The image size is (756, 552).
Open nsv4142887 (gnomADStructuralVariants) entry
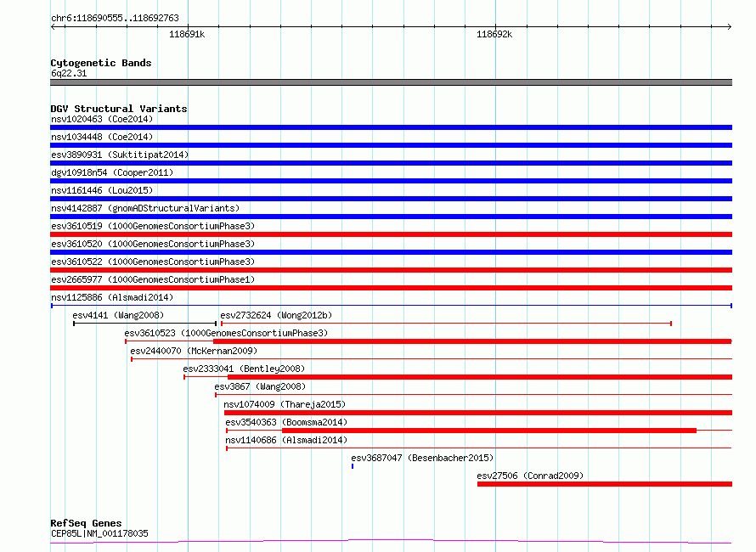145,208
